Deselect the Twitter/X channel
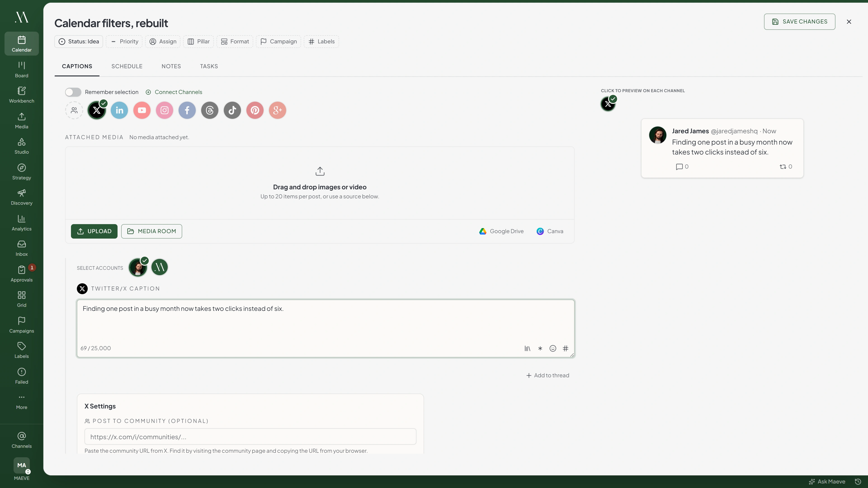868x488 pixels. (97, 110)
